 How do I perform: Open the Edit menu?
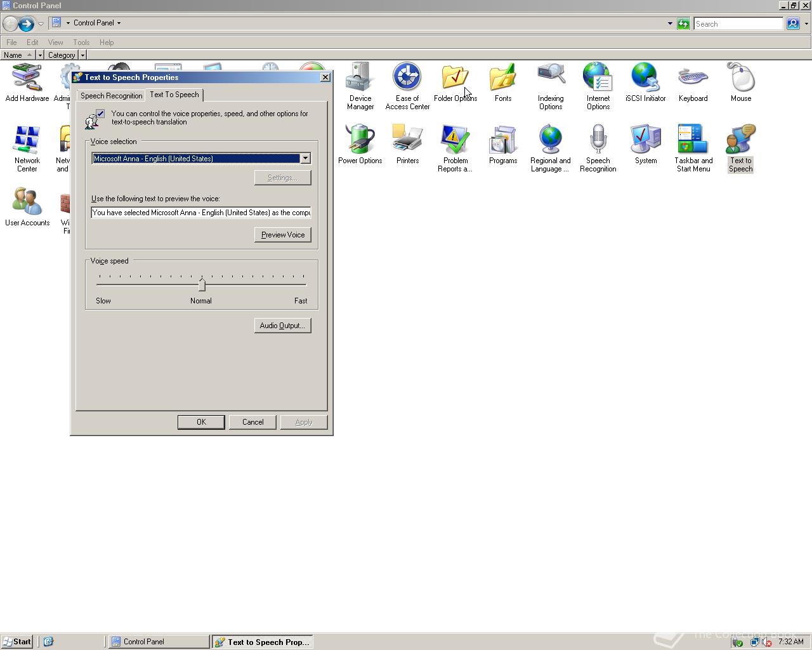32,43
